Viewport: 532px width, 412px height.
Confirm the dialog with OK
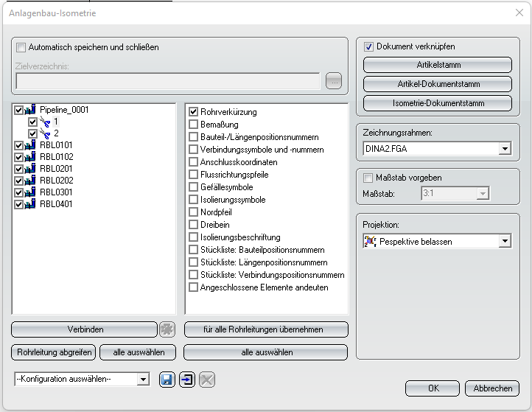click(433, 388)
